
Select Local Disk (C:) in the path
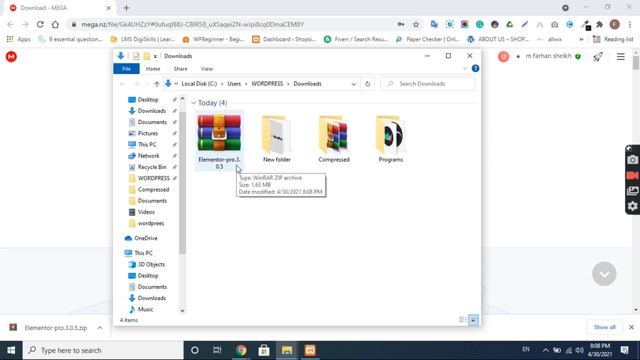[199, 84]
